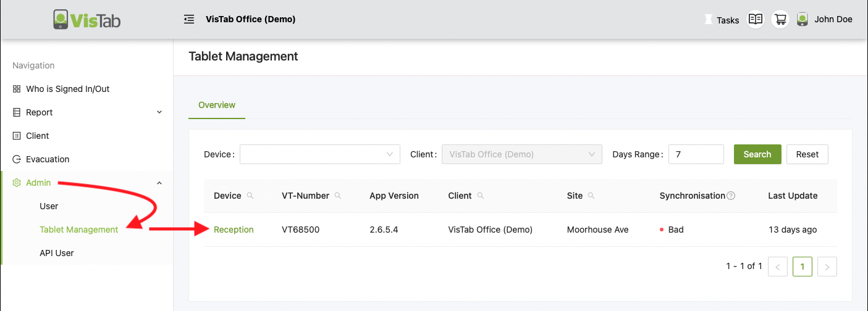
Task: Expand the Report navigation submenu
Action: pyautogui.click(x=159, y=112)
